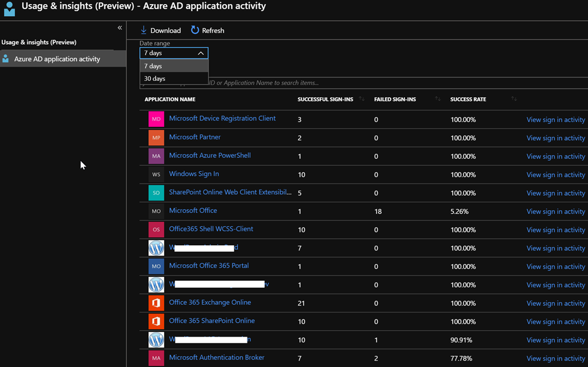588x367 pixels.
Task: Select the 30 days date range option
Action: 155,79
